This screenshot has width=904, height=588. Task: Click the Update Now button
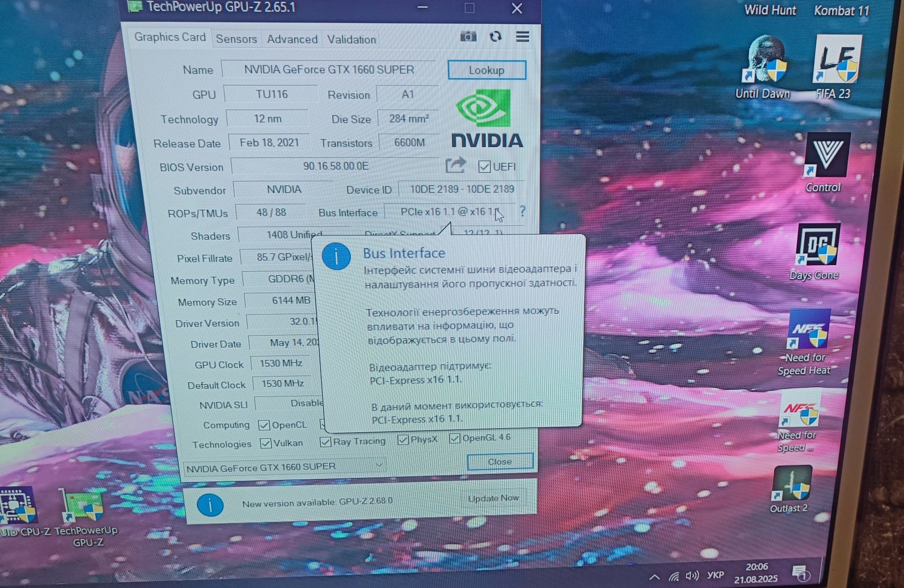[x=493, y=498]
